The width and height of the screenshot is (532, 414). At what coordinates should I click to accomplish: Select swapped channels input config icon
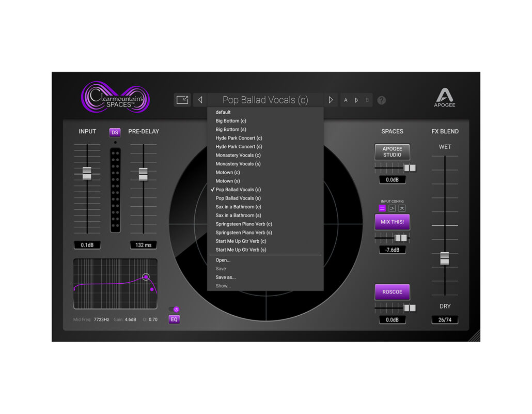(x=402, y=208)
